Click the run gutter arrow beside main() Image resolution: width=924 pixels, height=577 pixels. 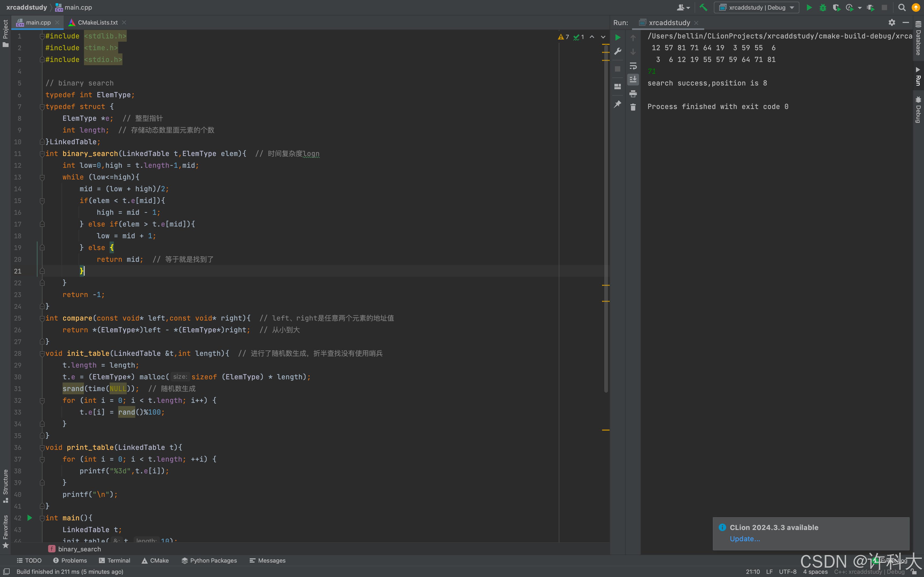(30, 518)
